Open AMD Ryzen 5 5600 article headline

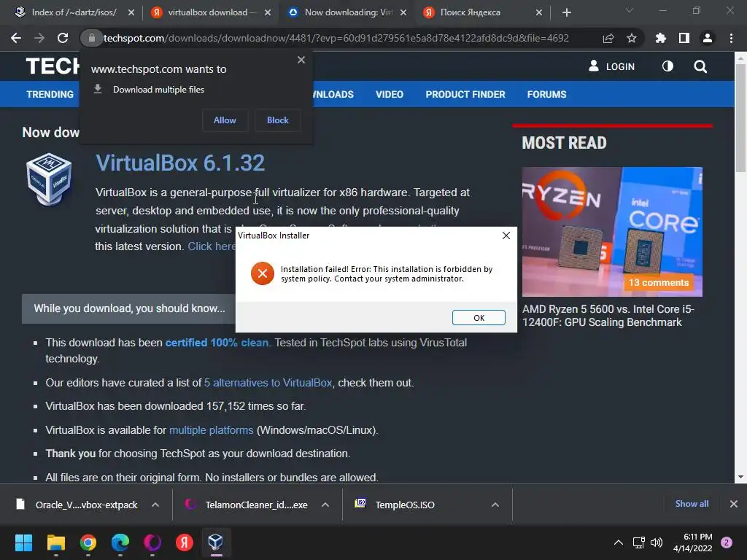(608, 316)
